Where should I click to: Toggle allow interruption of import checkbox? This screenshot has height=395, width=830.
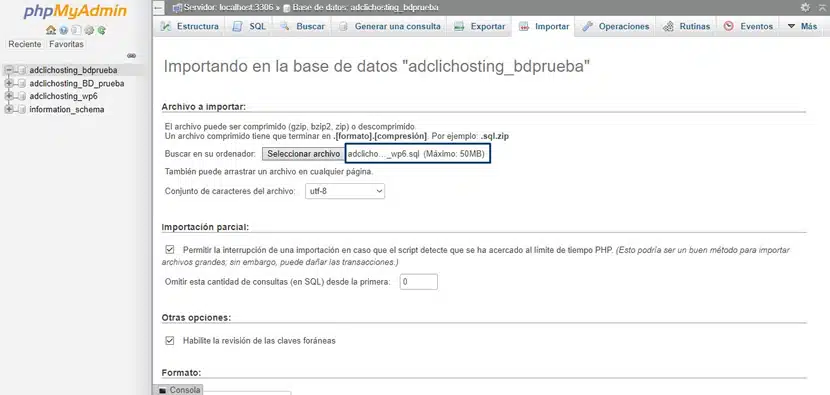170,249
